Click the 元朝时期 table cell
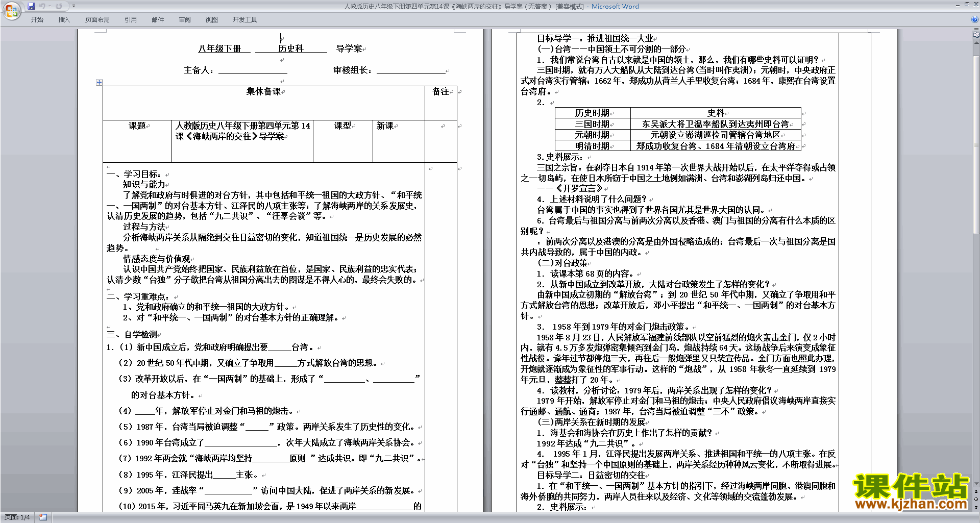The width and height of the screenshot is (980, 523). (x=593, y=135)
